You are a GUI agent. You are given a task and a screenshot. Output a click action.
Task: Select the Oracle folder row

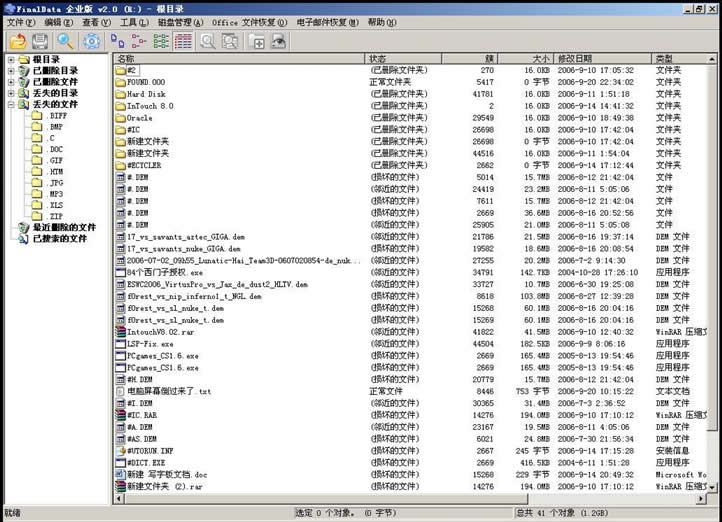(410, 118)
